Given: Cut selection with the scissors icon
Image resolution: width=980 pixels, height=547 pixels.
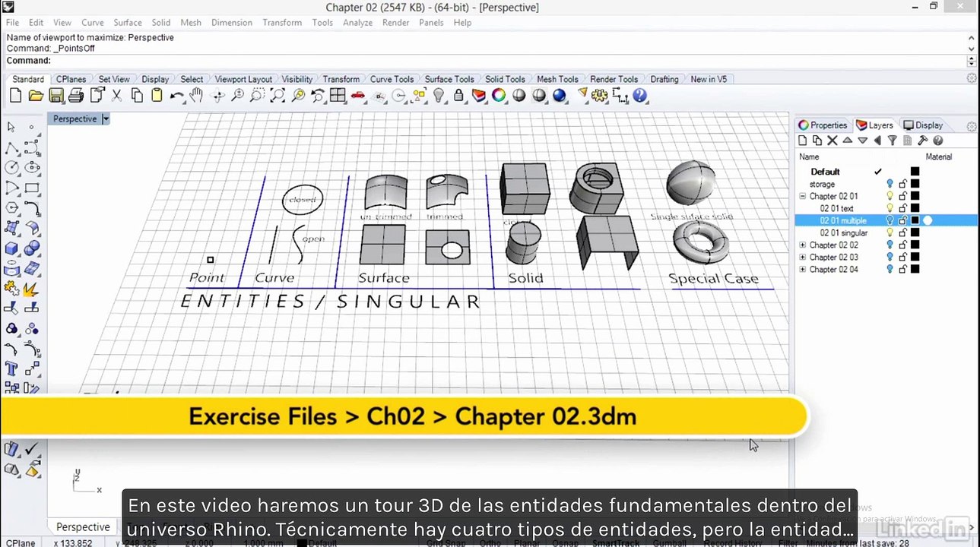Looking at the screenshot, I should point(117,96).
